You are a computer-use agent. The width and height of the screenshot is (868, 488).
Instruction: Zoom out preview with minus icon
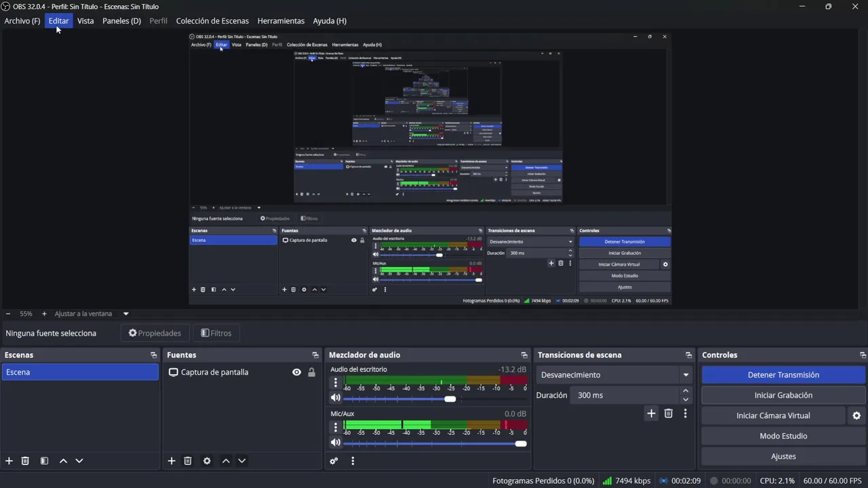click(x=8, y=314)
